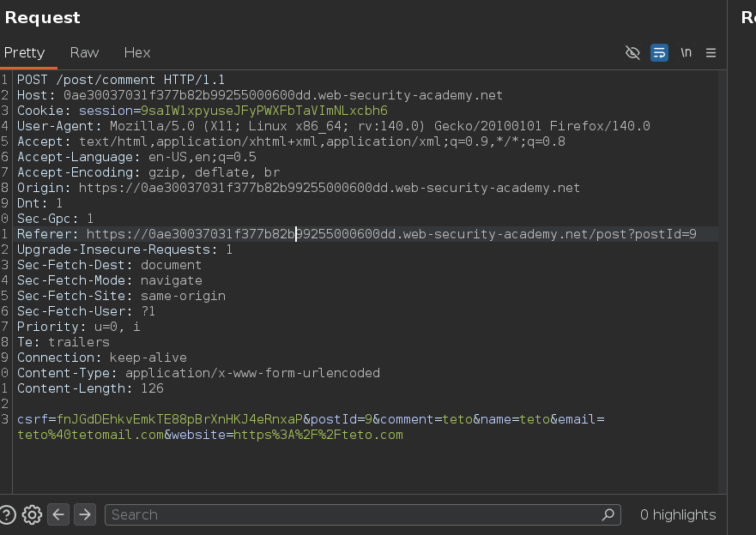
Task: Click the comment=teto body parameter
Action: point(426,419)
